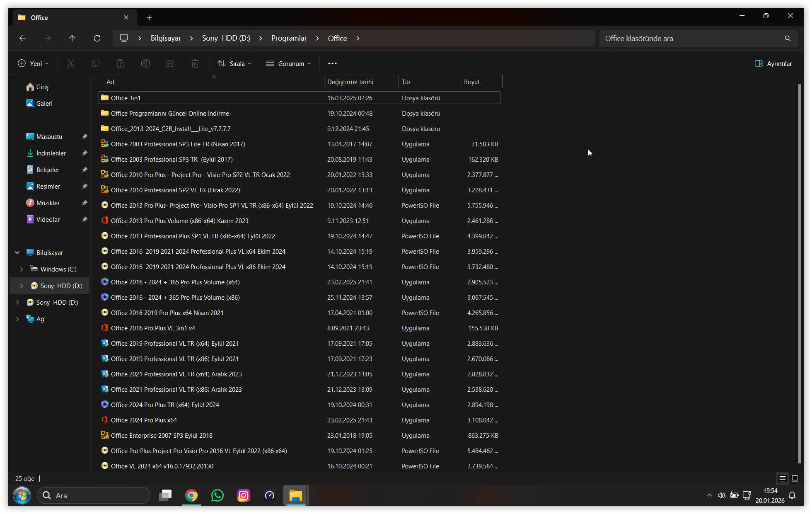Click Bilgisayar in the address breadcrumb
Viewport: 812px width, 514px height.
point(166,38)
